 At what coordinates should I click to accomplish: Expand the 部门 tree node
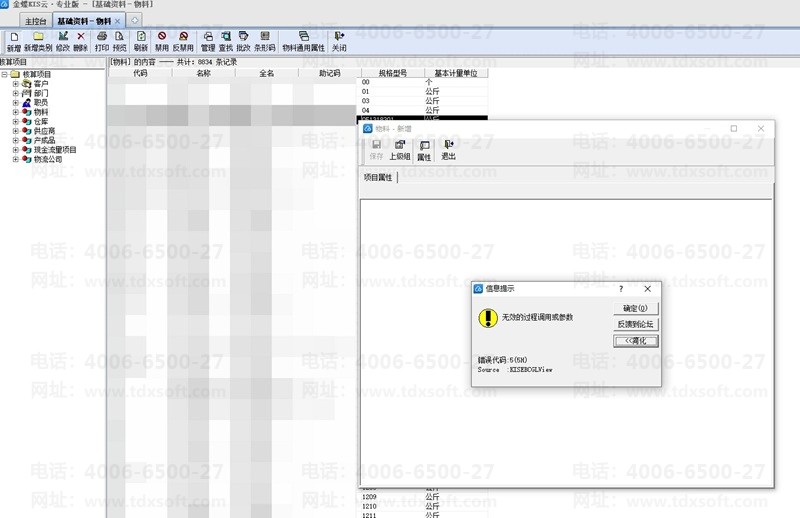click(16, 93)
